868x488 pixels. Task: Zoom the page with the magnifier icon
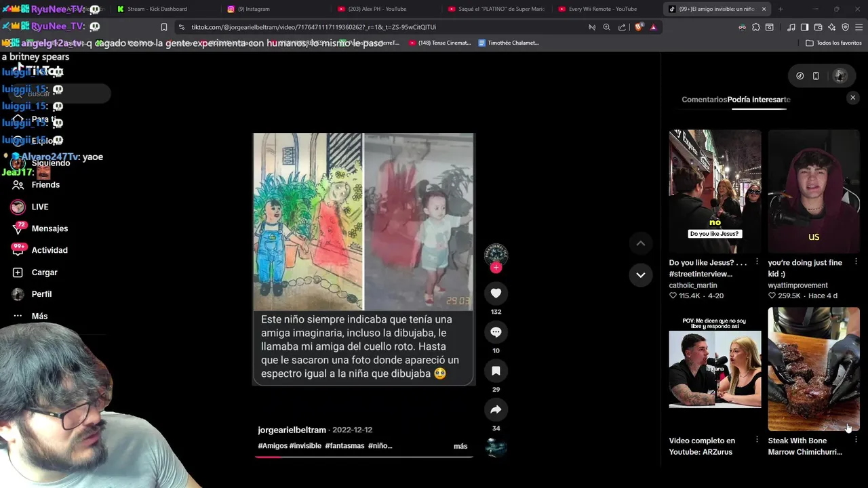click(606, 27)
